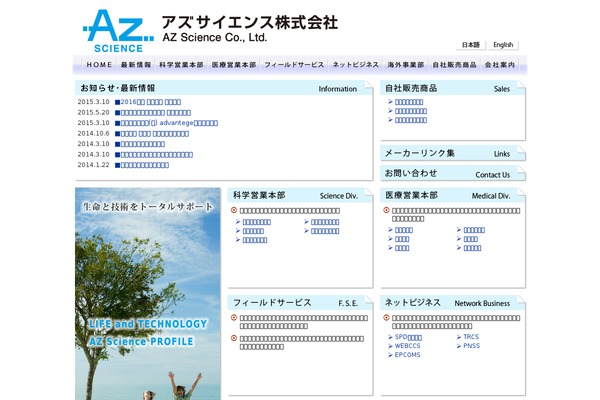Open the フィールドサービス navigation menu item
Screen dimensions: 600x400
pos(294,65)
